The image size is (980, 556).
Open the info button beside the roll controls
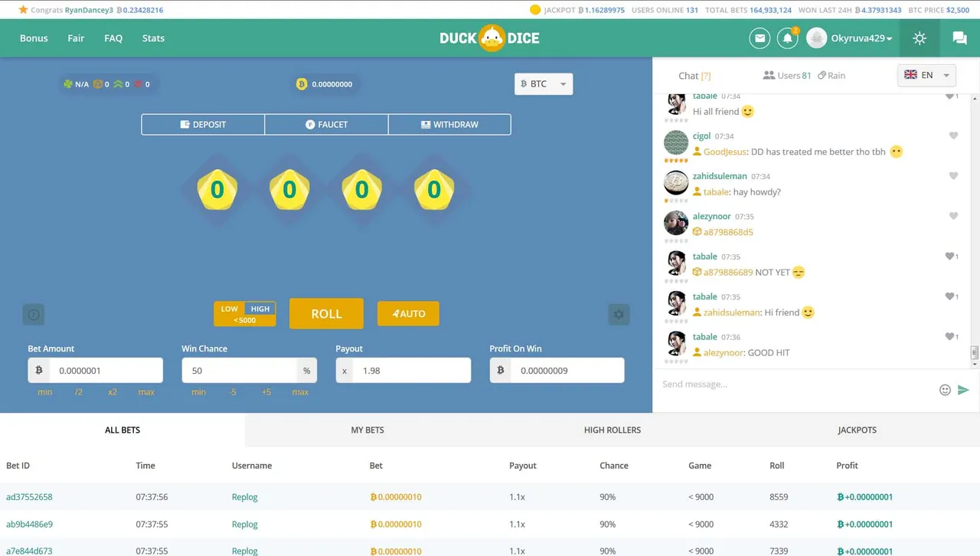tap(34, 314)
